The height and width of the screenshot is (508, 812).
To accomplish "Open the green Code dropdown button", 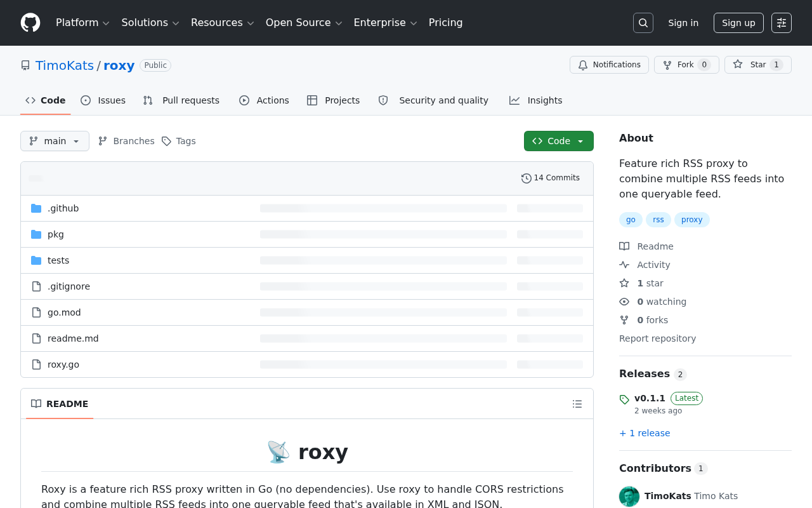I will 559,141.
